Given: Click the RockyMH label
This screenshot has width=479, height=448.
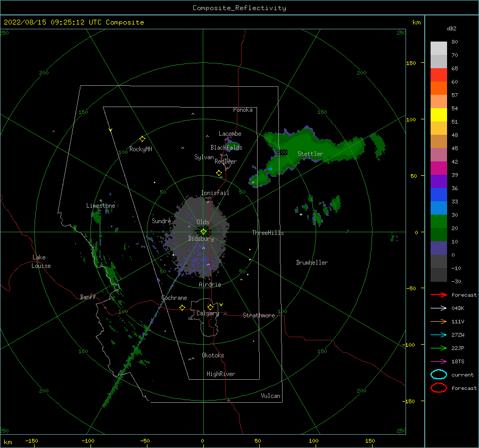Looking at the screenshot, I should coord(141,149).
